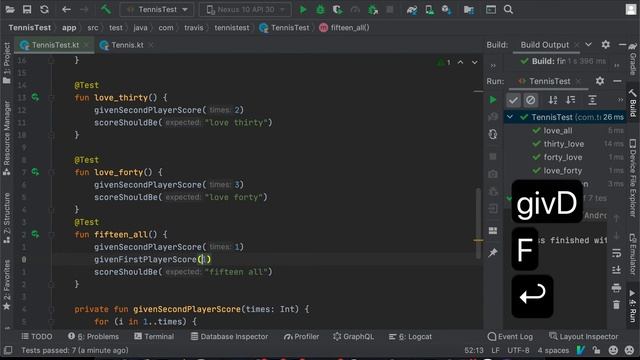Rerun tests with Run panel play icon
640x360 pixels.
493,100
